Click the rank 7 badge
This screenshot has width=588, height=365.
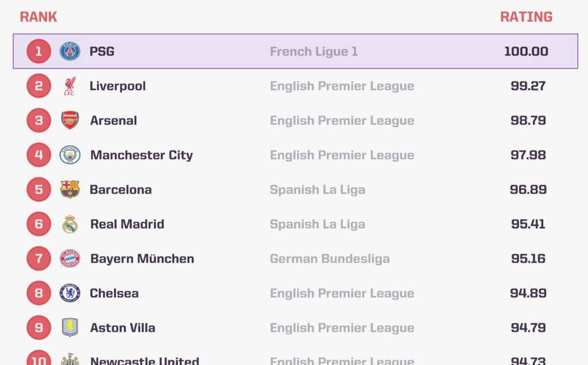click(38, 259)
